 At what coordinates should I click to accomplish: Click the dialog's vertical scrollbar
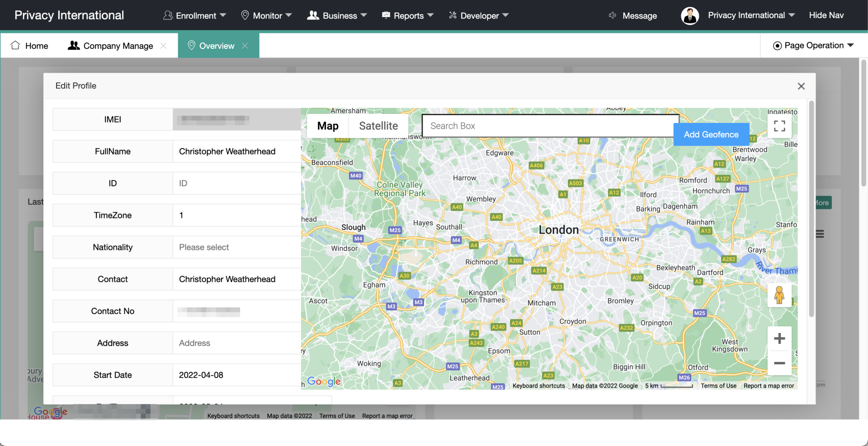pyautogui.click(x=811, y=208)
